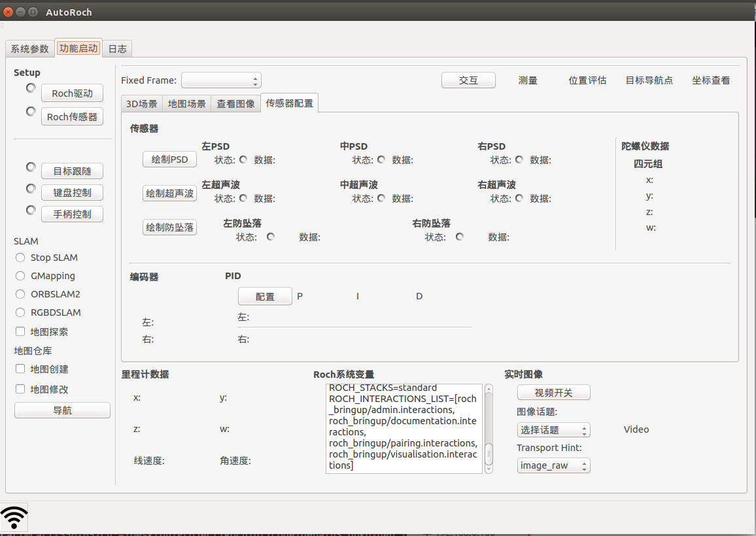Viewport: 756px width, 536px height.
Task: Click the 绘制超声波 button
Action: [x=169, y=193]
